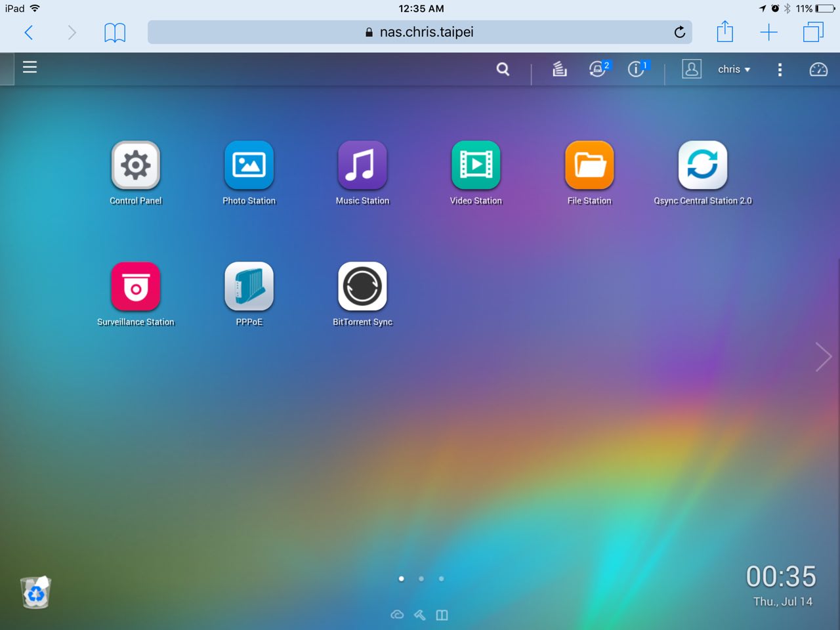840x630 pixels.
Task: Launch Surveillance Station
Action: pos(135,287)
